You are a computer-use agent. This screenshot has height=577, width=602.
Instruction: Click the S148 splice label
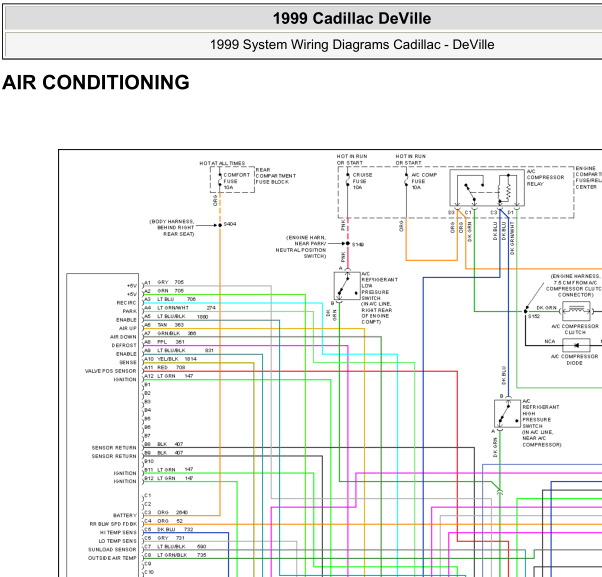click(x=358, y=245)
